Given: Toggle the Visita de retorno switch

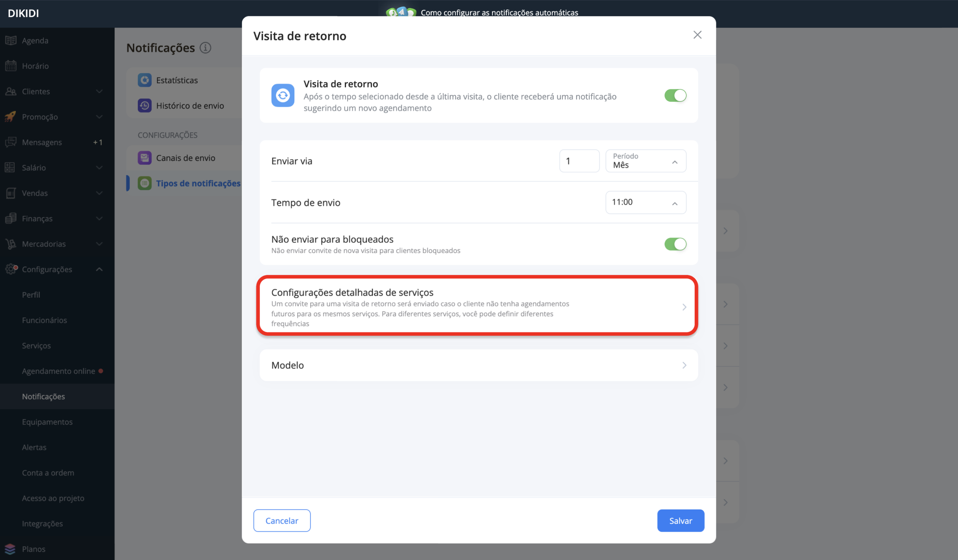Looking at the screenshot, I should [675, 96].
